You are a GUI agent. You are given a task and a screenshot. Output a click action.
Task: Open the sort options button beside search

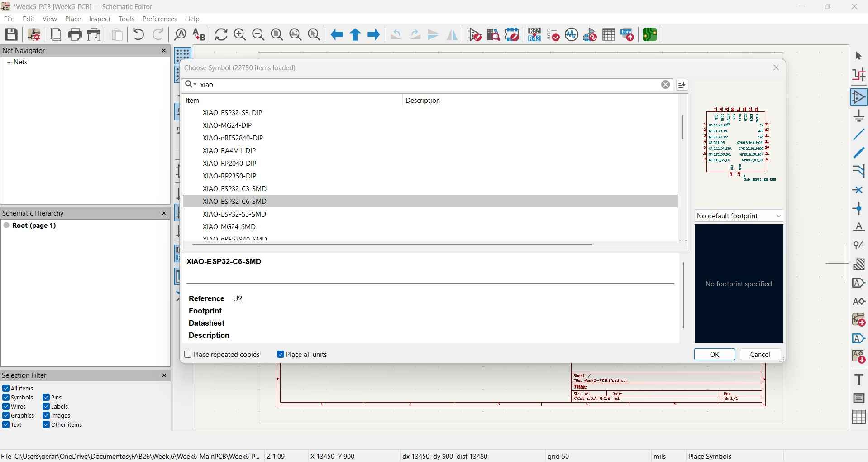coord(682,85)
